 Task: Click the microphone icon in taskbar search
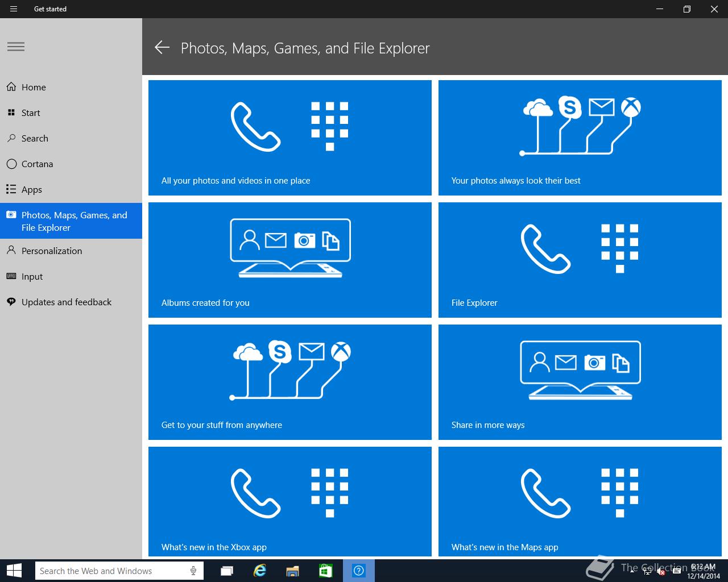coord(193,571)
